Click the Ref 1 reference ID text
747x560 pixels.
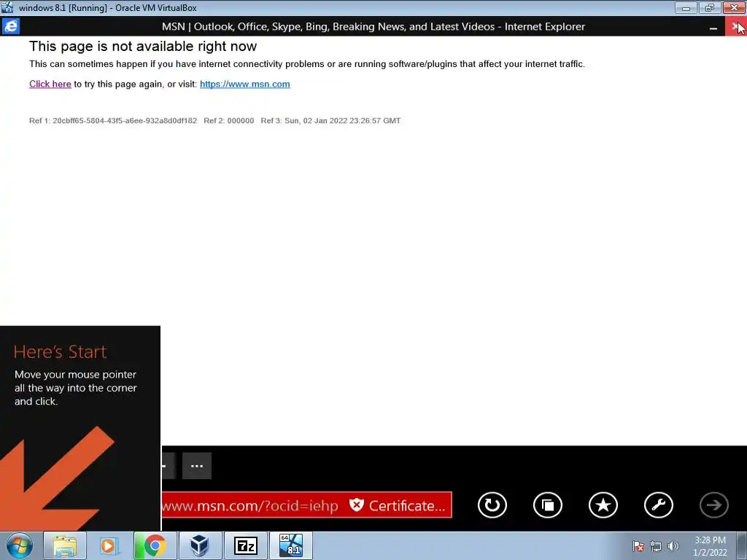[x=113, y=121]
